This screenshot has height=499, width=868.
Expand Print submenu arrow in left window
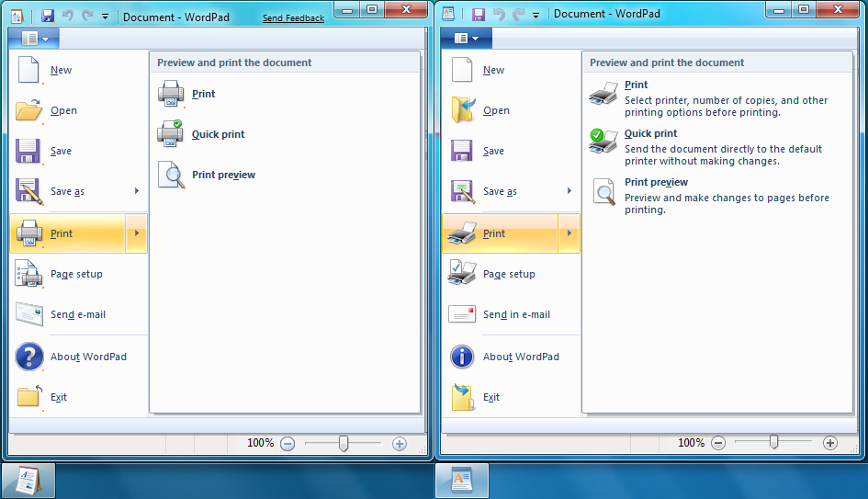137,233
